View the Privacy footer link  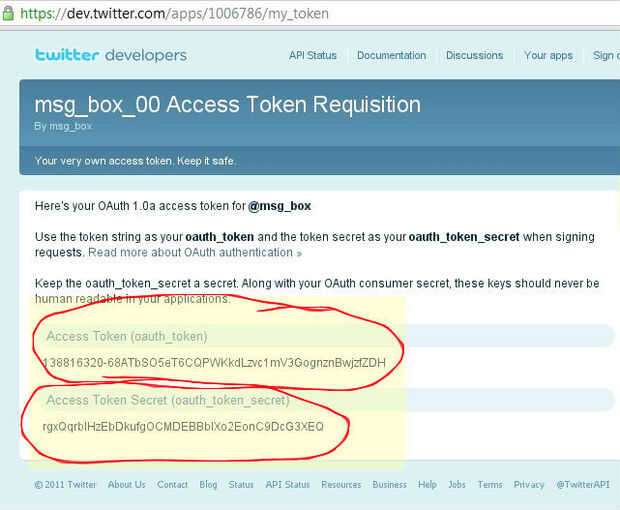click(x=529, y=485)
